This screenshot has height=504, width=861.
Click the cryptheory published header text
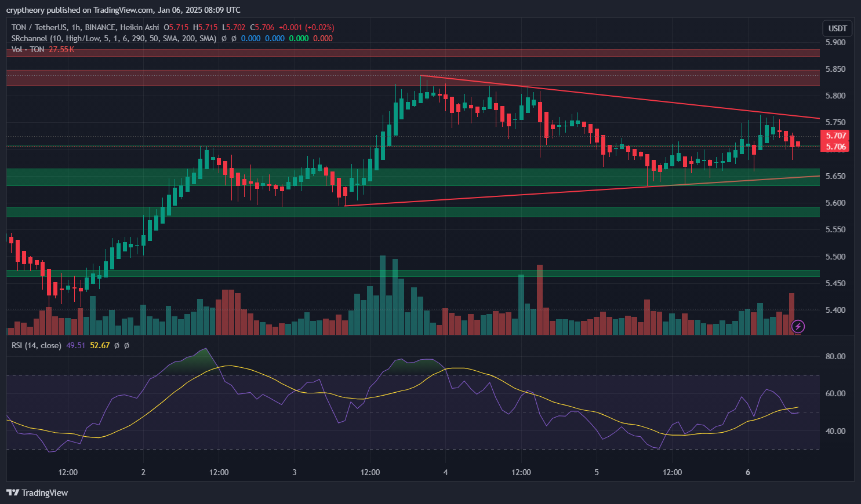tap(123, 10)
